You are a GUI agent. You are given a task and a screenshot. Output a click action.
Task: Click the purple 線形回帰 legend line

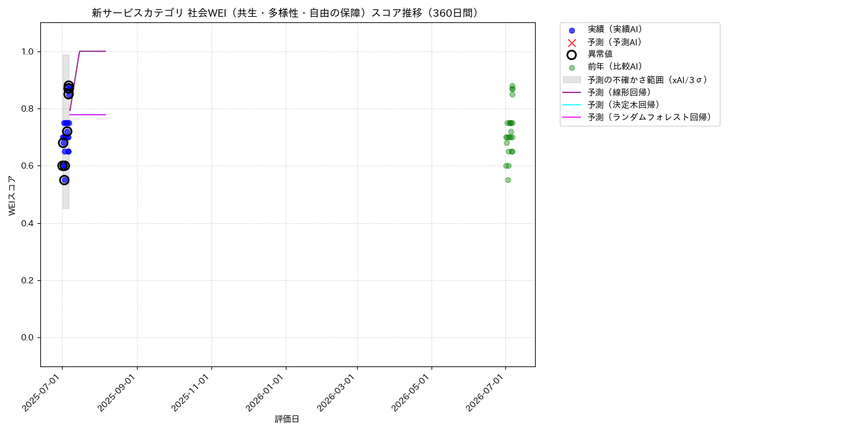click(572, 92)
